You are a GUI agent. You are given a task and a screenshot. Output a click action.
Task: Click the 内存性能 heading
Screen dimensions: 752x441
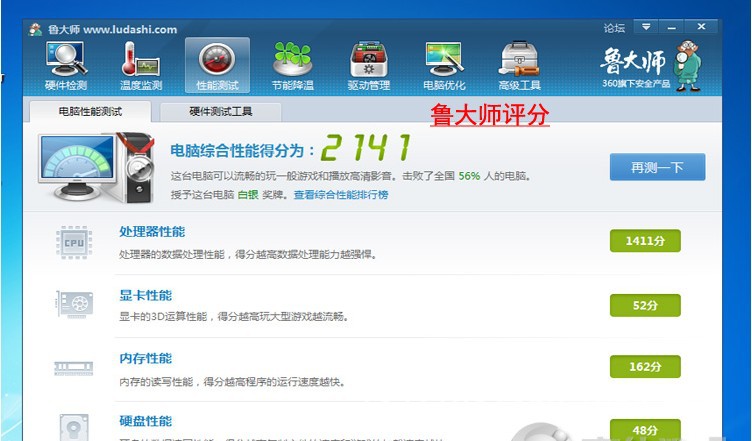145,358
